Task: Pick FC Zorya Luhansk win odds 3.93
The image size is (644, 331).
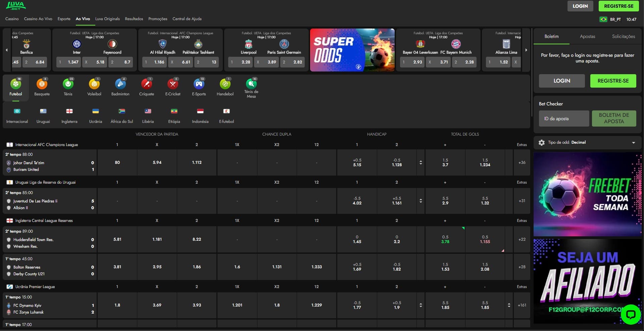Action: pyautogui.click(x=197, y=305)
